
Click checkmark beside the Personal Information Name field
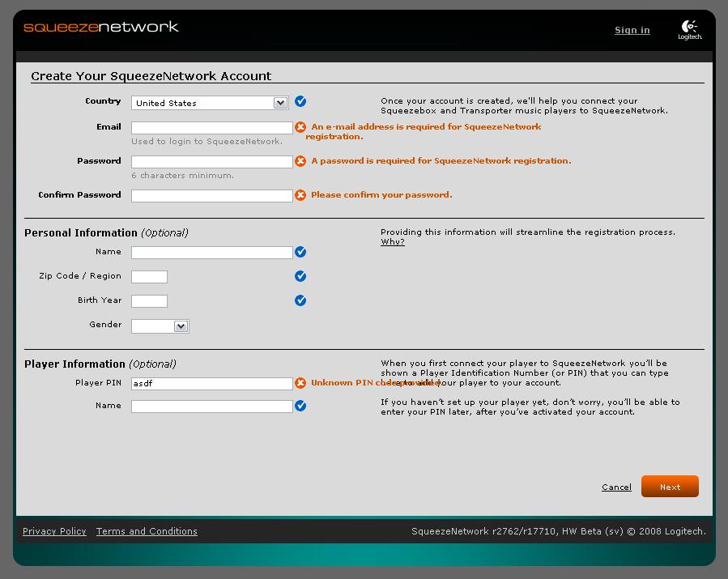coord(300,252)
